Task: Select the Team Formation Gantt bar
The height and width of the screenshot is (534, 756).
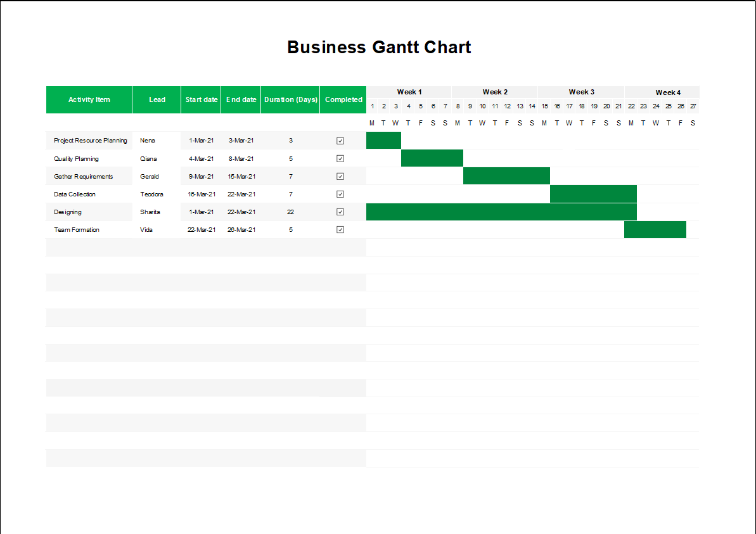Action: [655, 230]
